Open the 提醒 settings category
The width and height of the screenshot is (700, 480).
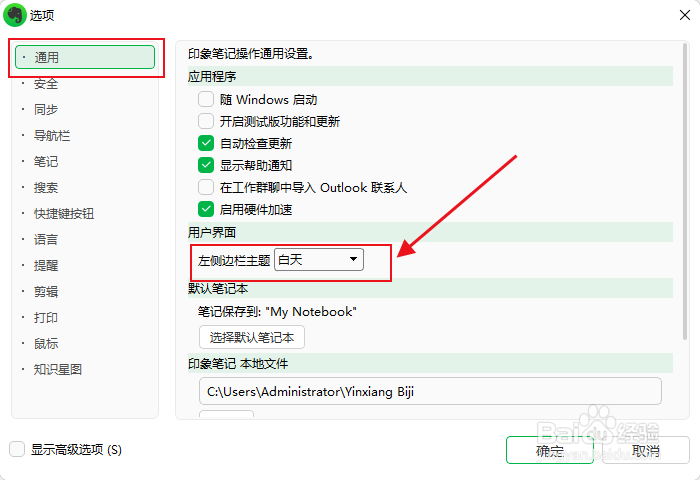tap(46, 265)
